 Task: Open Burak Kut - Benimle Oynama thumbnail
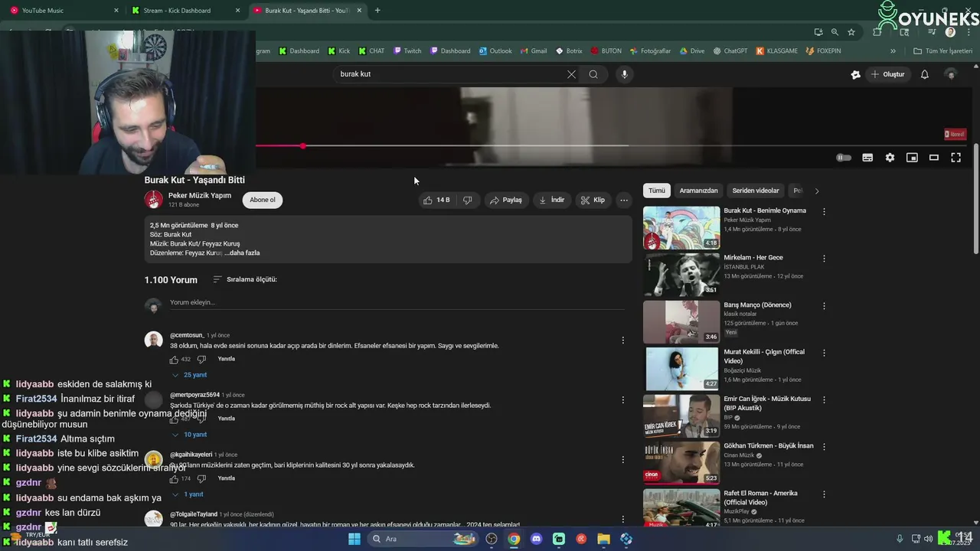click(681, 227)
